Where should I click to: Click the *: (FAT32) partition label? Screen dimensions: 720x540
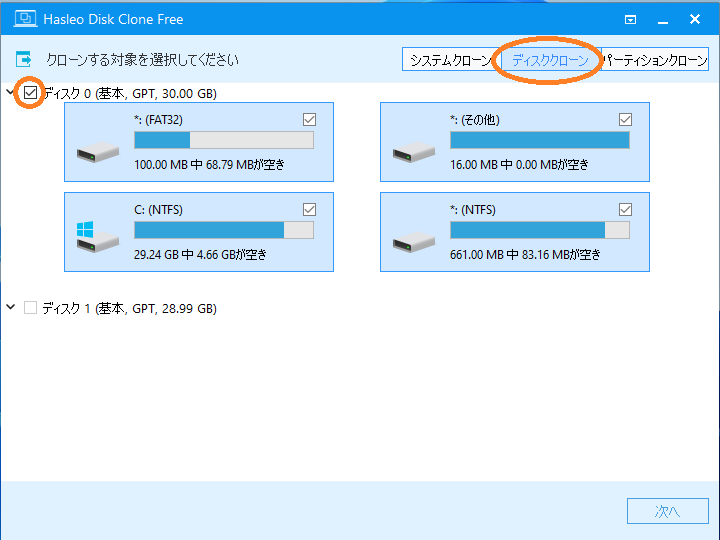pos(158,120)
